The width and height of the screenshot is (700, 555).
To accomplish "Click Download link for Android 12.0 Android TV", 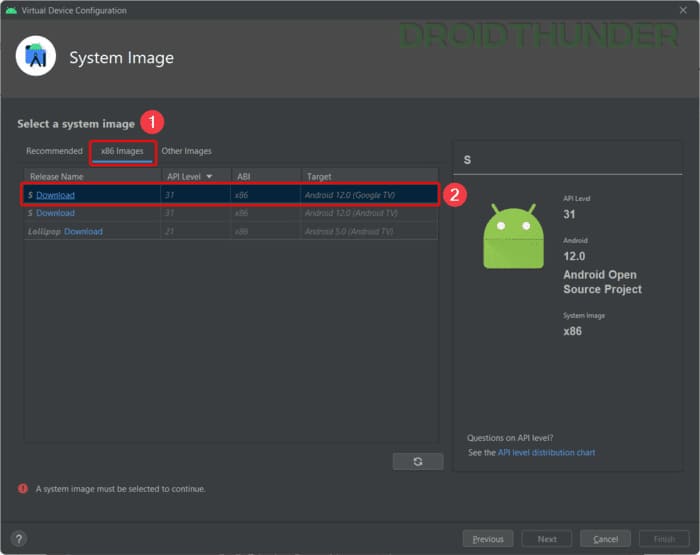I will click(x=55, y=213).
